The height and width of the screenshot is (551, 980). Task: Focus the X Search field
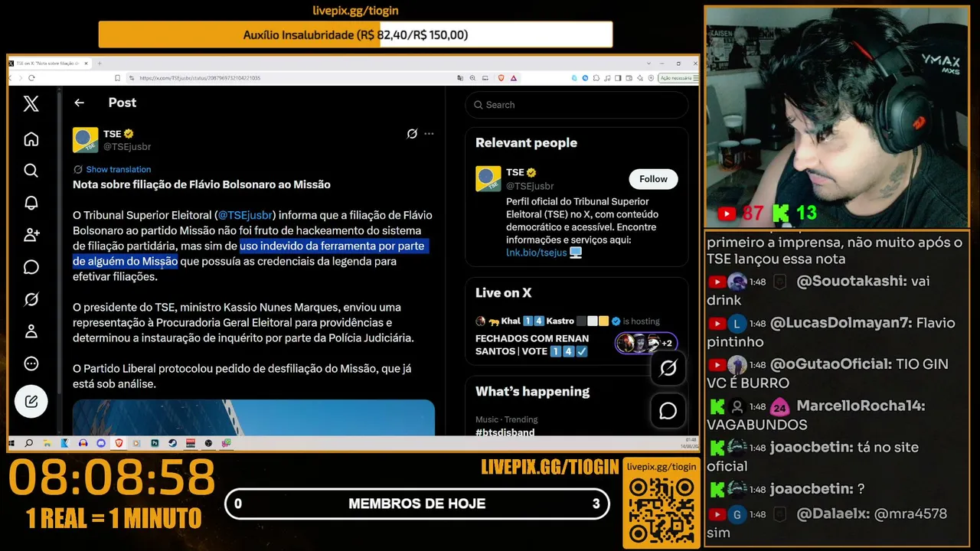577,105
